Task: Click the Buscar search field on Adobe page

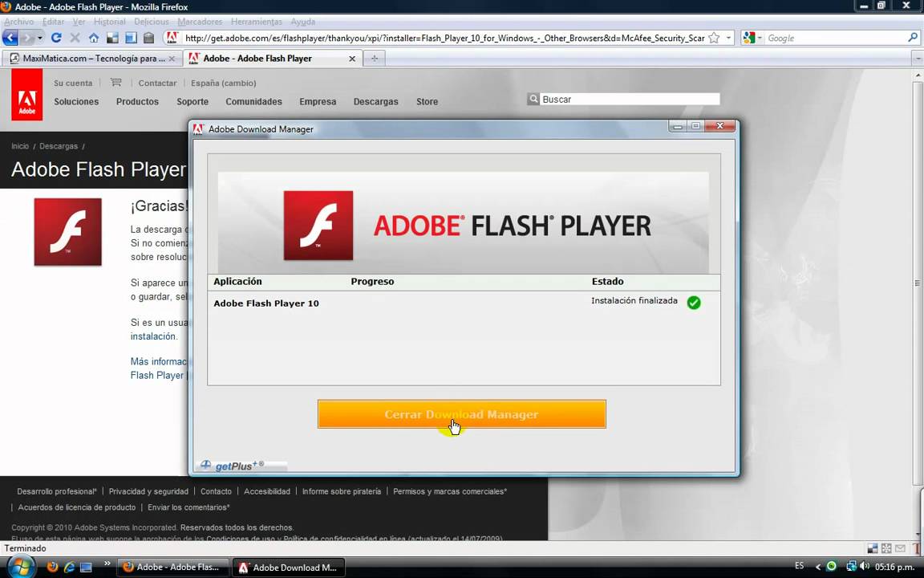Action: [x=630, y=99]
